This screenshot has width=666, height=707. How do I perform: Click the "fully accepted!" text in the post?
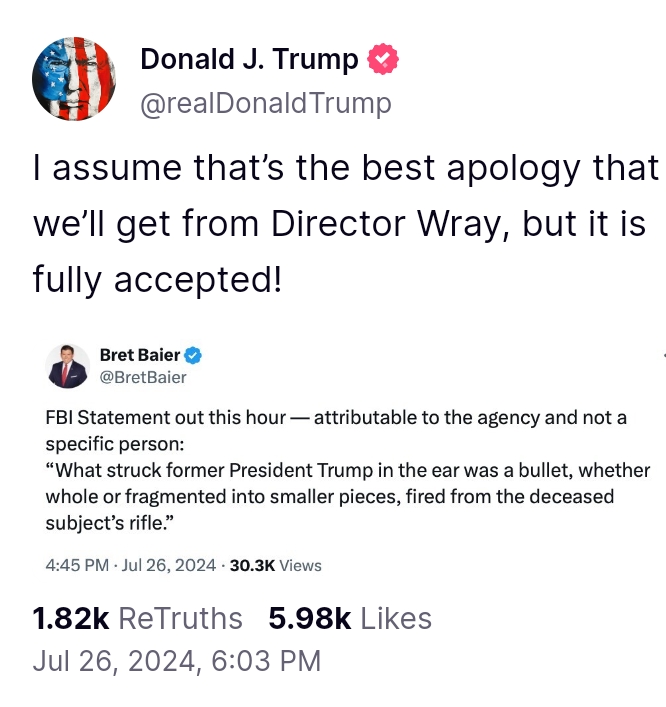(157, 280)
